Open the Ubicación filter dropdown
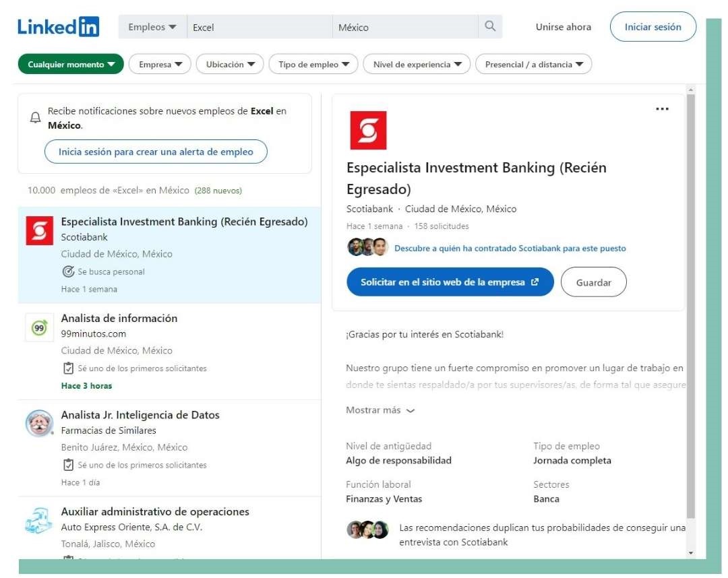Screen dimensions: 728x578 coord(230,64)
